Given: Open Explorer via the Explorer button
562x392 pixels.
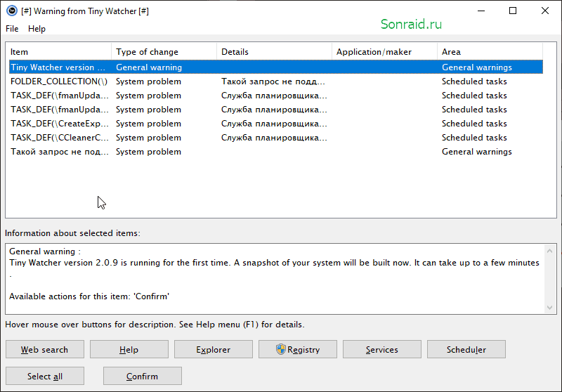Looking at the screenshot, I should 214,349.
